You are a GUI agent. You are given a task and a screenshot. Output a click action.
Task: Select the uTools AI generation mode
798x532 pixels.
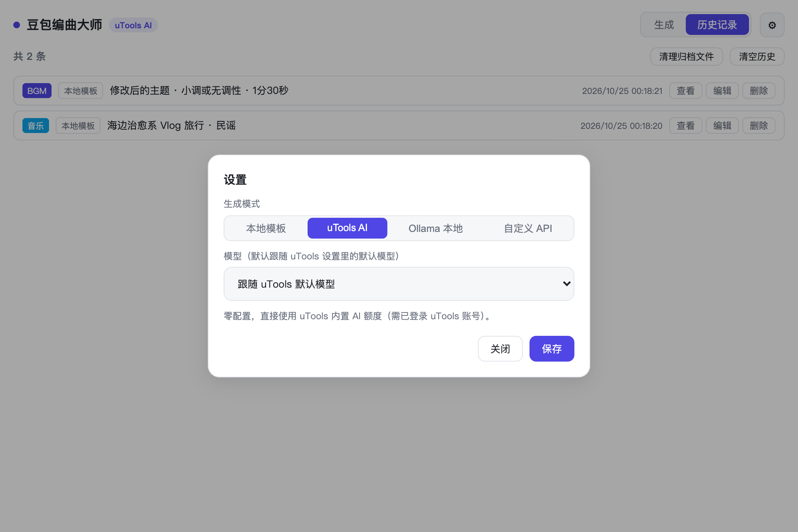pos(347,228)
